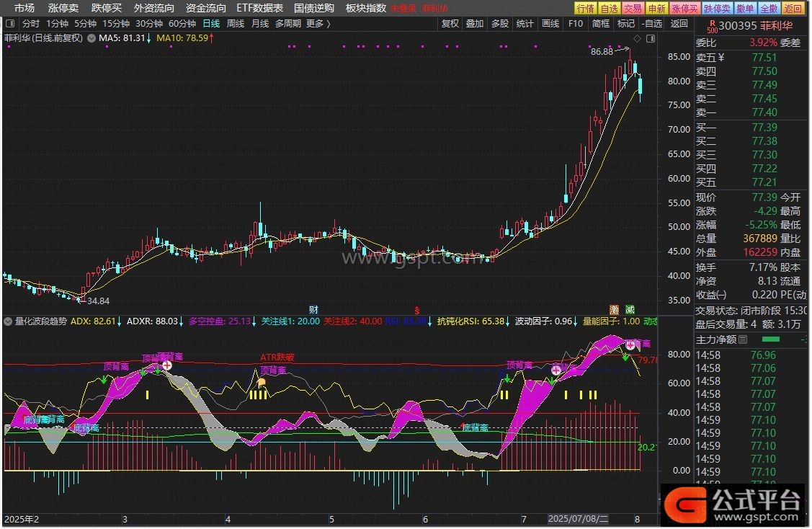Open the dropdown circle next to 量化波段趋势
The image size is (812, 529).
click(8, 321)
